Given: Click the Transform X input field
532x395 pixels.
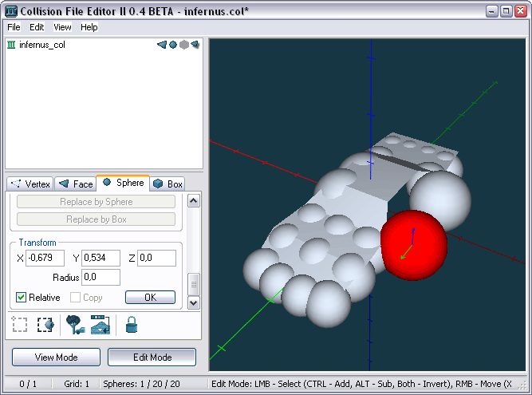Looking at the screenshot, I should click(45, 258).
